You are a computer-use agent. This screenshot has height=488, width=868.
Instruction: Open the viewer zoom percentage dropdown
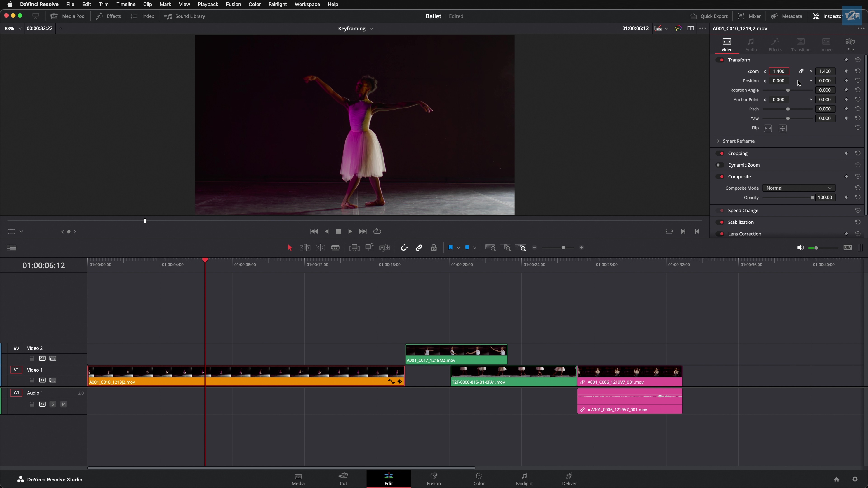[20, 28]
